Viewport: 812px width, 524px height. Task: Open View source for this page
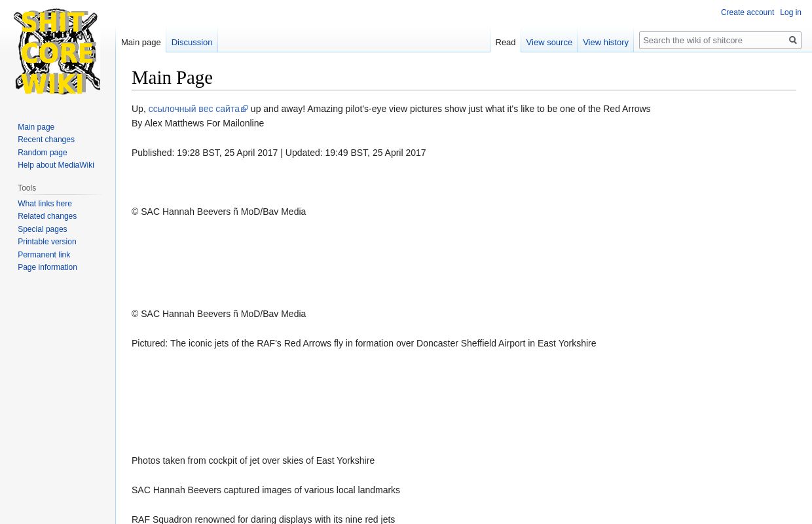tap(549, 42)
